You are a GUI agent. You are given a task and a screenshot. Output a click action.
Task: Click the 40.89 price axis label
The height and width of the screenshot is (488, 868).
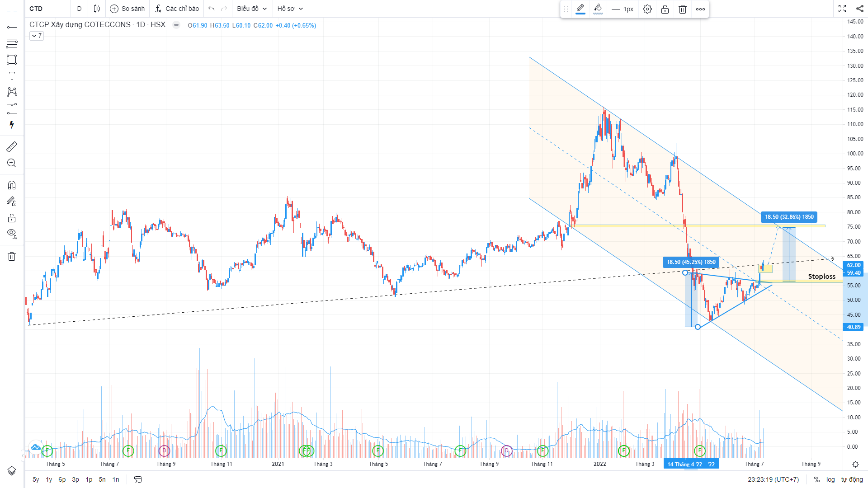854,327
